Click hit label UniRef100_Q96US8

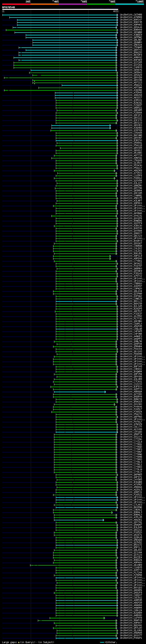pos(131,95)
